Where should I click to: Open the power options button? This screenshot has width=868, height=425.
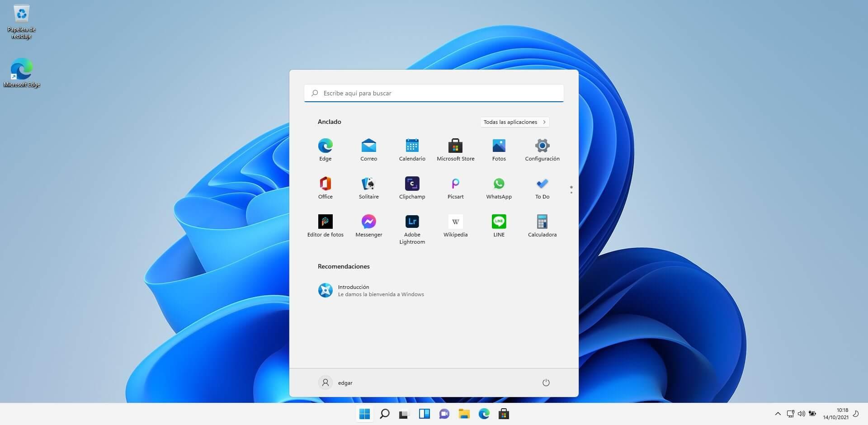point(546,382)
